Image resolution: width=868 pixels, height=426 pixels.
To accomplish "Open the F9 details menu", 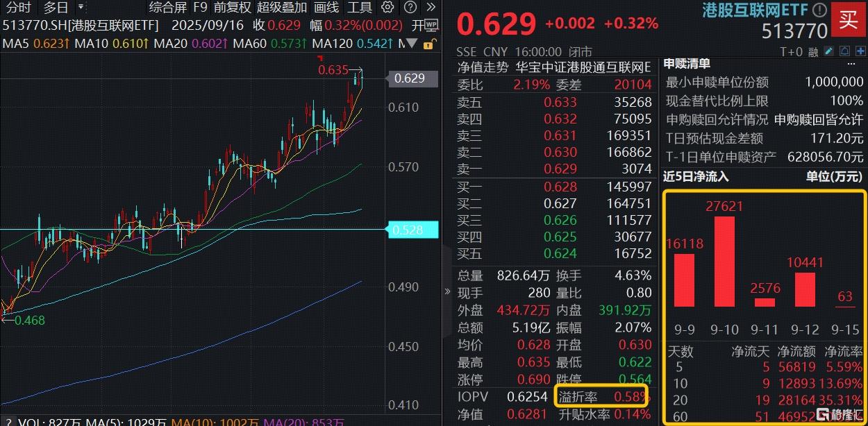I will tap(200, 8).
